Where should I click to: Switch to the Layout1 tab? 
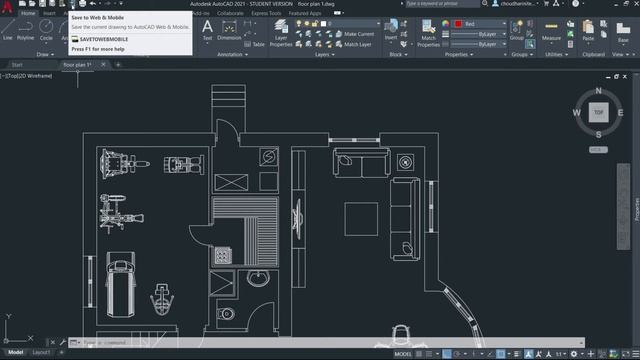pyautogui.click(x=41, y=352)
